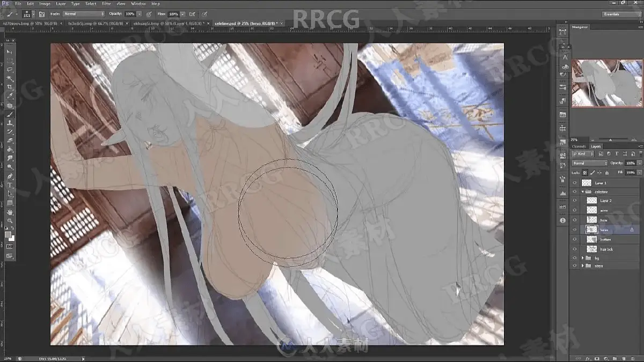Open the Image menu
Screen dimensions: 644x362
(45, 4)
